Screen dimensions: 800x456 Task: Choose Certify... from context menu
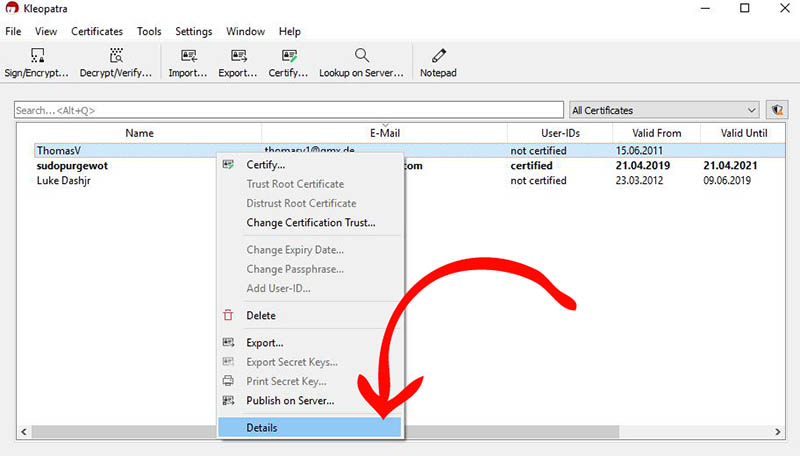point(310,165)
